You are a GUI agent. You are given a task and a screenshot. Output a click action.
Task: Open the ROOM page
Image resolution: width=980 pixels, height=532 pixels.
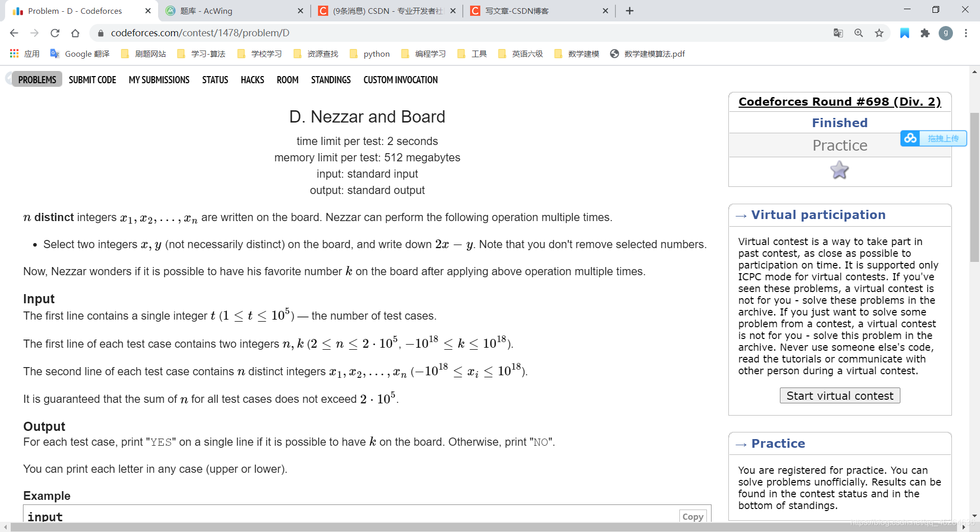pyautogui.click(x=287, y=80)
